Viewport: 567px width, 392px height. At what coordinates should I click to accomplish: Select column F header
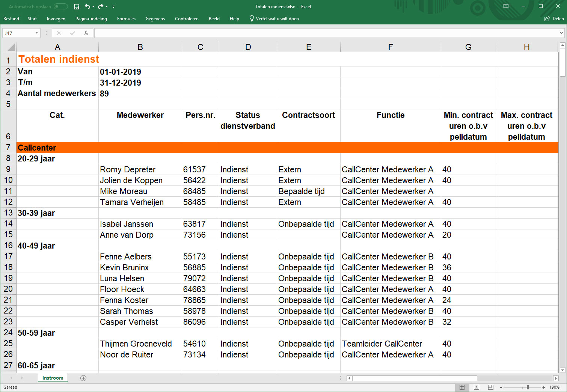coord(391,47)
